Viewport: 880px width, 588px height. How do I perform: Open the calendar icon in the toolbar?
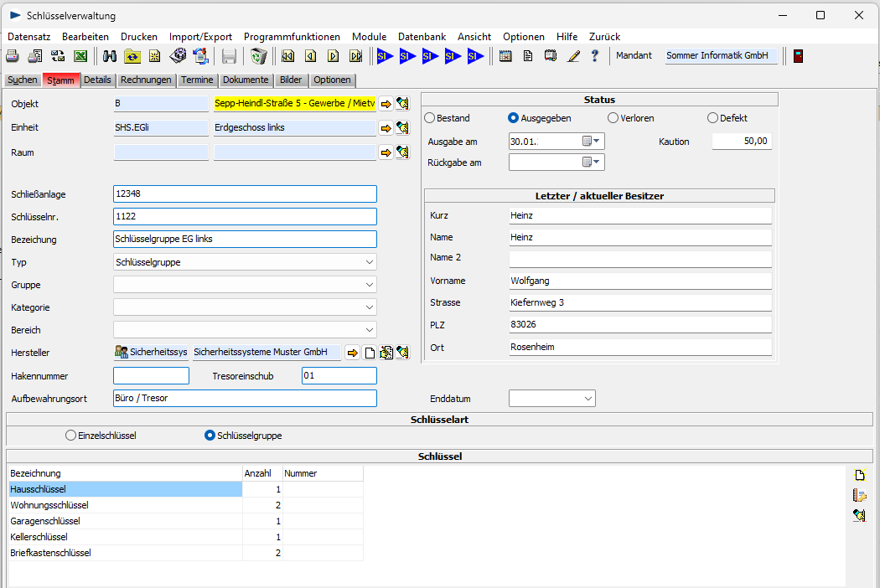coord(505,56)
